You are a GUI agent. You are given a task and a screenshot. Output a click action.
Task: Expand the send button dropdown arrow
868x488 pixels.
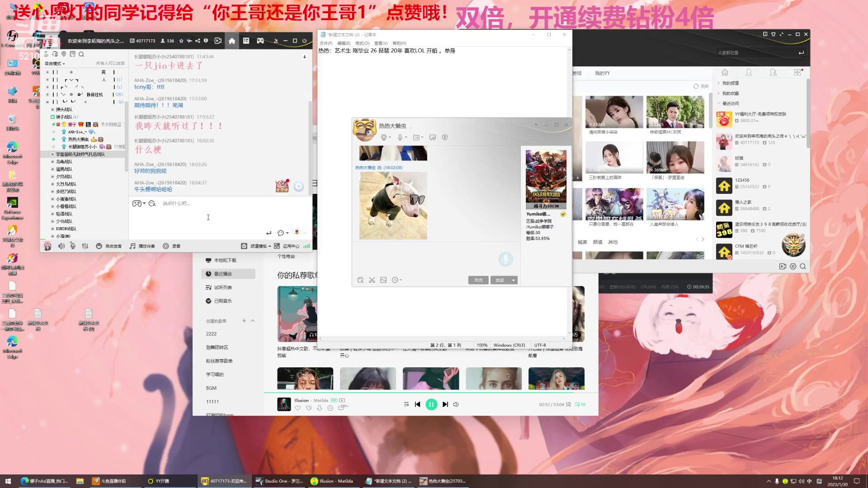tap(513, 280)
